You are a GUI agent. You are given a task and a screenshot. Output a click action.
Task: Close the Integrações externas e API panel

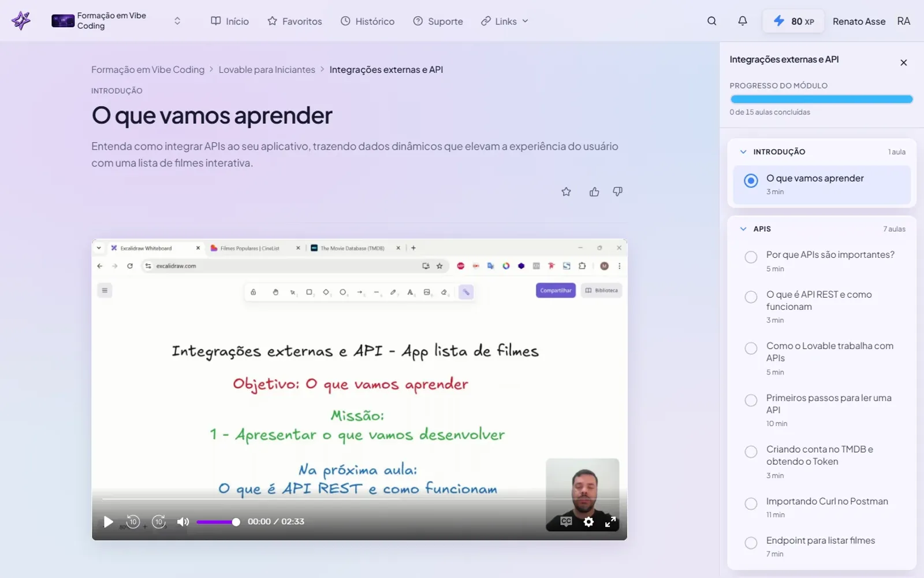coord(904,62)
